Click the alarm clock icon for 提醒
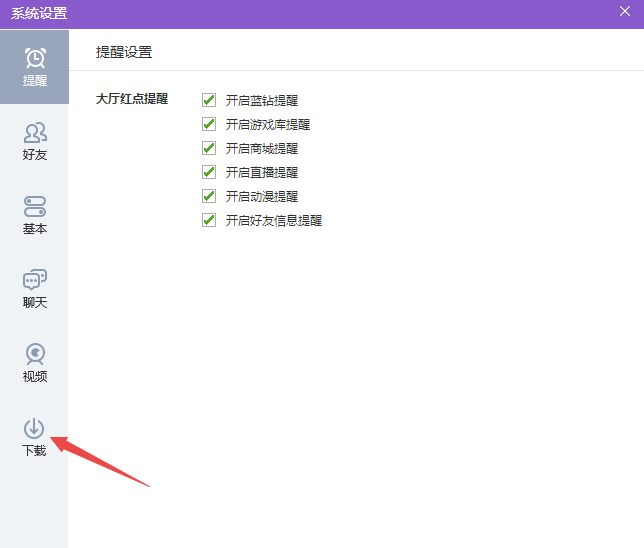644x548 pixels. point(34,58)
